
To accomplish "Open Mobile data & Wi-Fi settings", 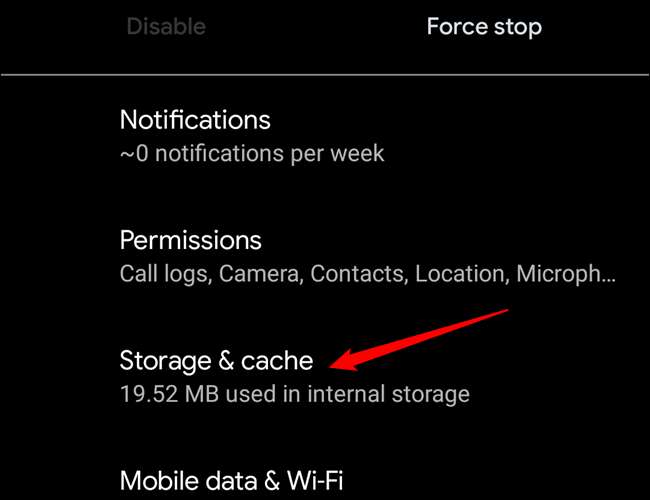I will pyautogui.click(x=232, y=481).
